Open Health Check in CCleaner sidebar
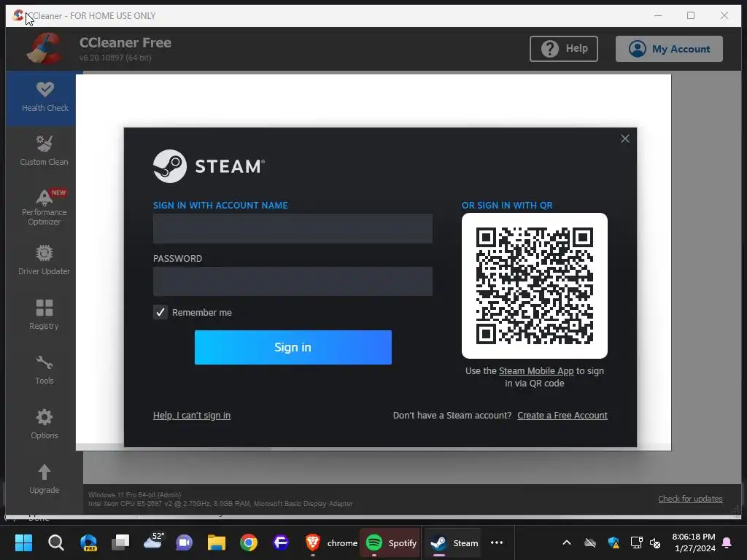Image resolution: width=747 pixels, height=560 pixels. click(x=44, y=98)
